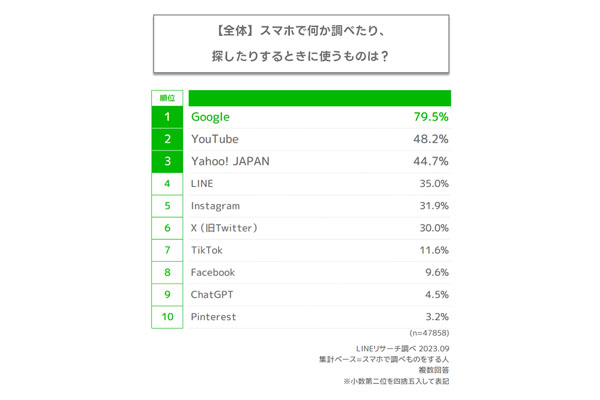Click the LINE row label
This screenshot has height=400, width=600.
(202, 184)
